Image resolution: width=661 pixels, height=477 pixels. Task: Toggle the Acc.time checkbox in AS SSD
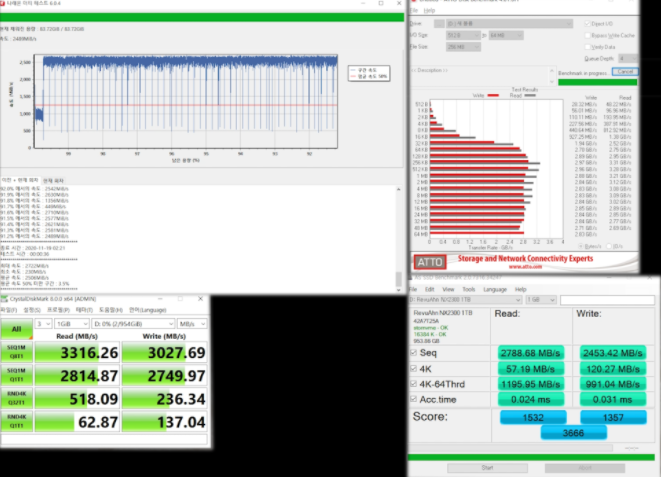(414, 399)
